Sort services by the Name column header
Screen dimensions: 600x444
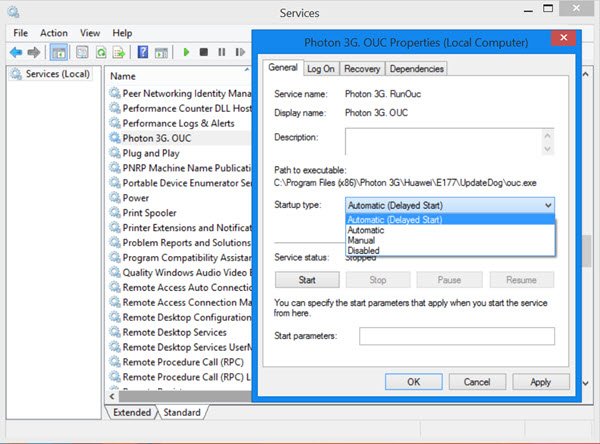(178, 76)
